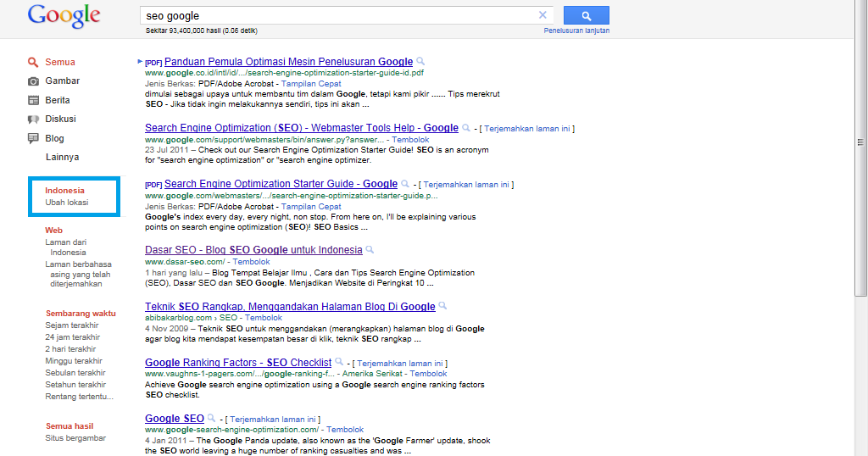Click the blue arrow before first result
Image resolution: width=868 pixels, height=456 pixels.
coord(140,61)
